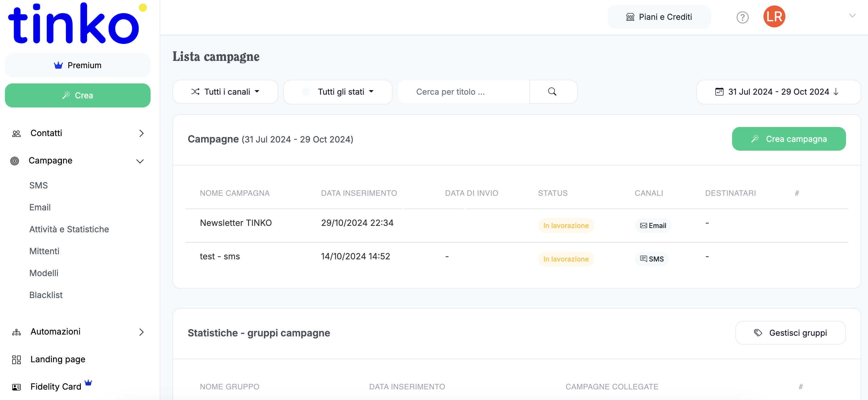Click the SMS channel badge
Image resolution: width=868 pixels, height=400 pixels.
652,259
